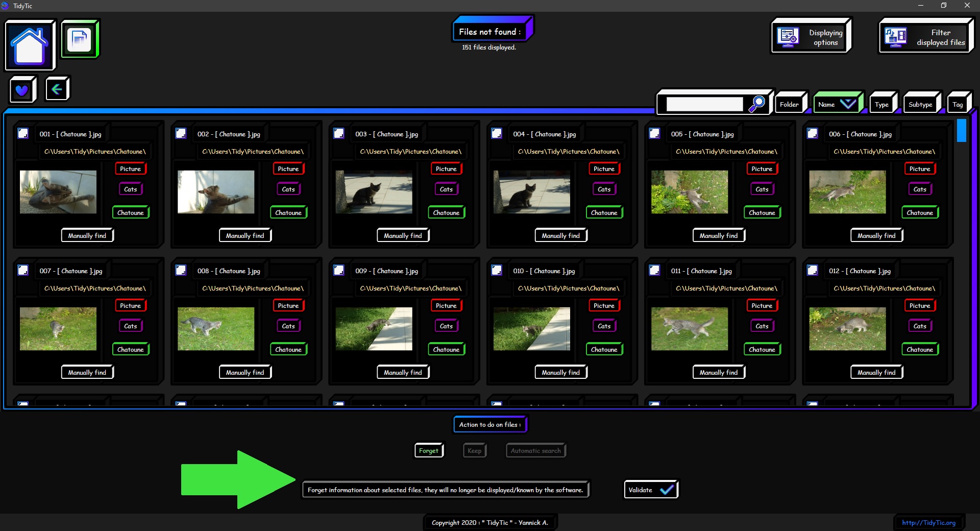
Task: Select the 006 - [ Chatoune ].jpg checkbox
Action: [x=812, y=133]
